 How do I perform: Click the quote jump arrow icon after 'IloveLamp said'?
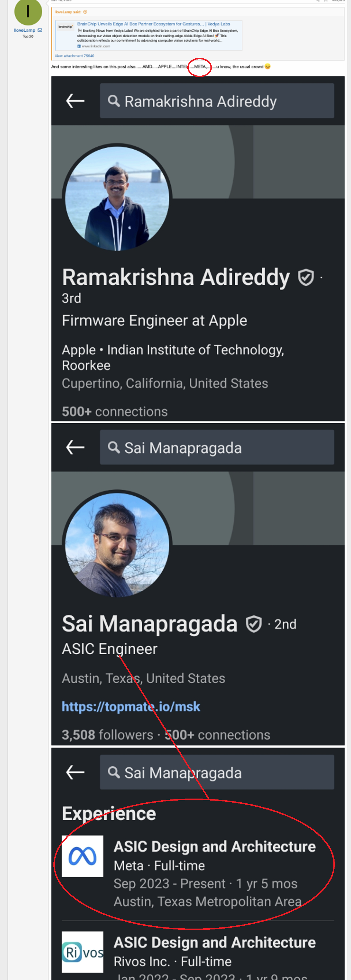coord(85,12)
